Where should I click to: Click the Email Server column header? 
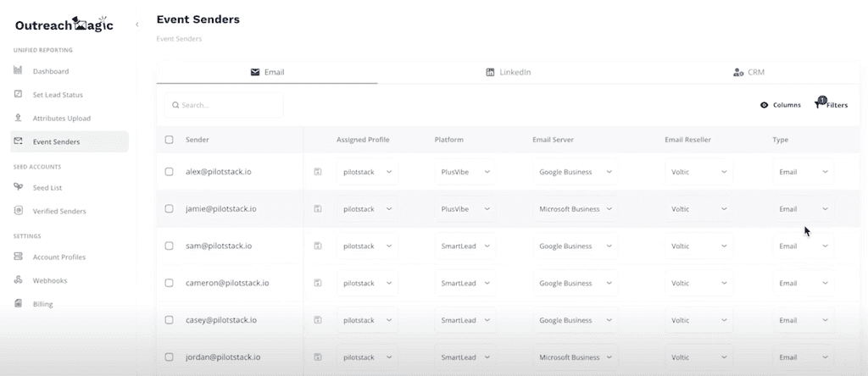click(553, 140)
